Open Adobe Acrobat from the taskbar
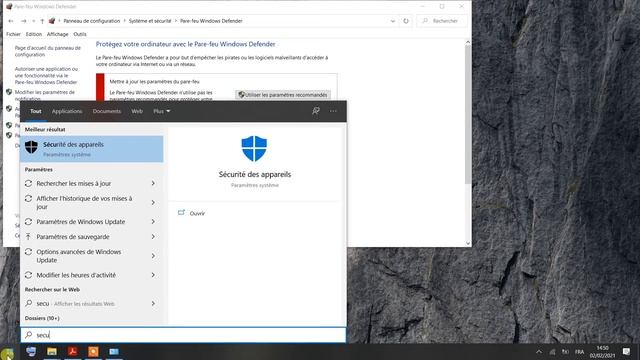 coord(73,351)
